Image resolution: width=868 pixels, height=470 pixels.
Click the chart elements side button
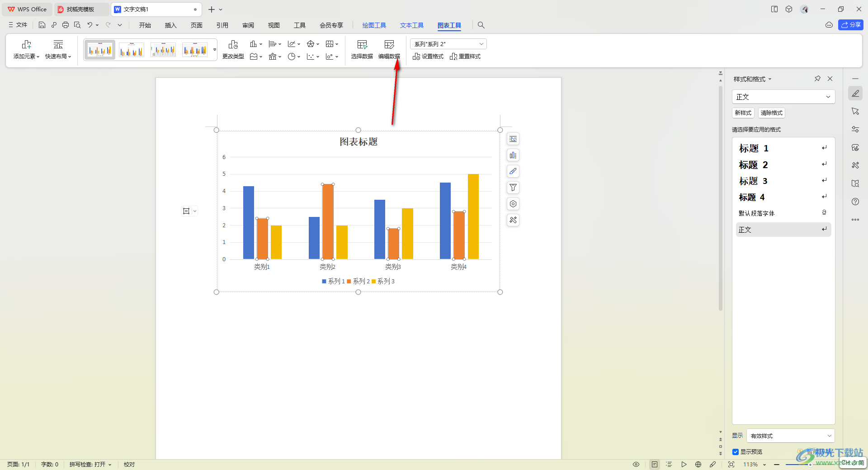coord(513,155)
